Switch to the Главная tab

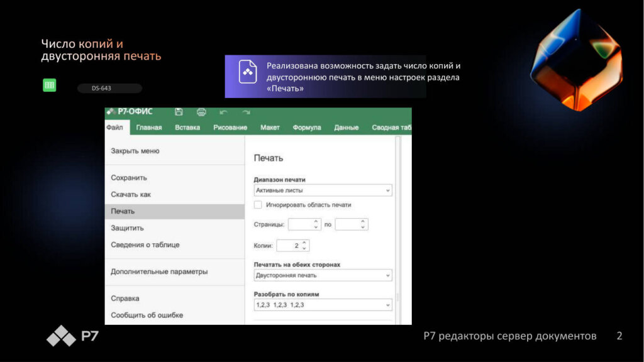tap(149, 128)
